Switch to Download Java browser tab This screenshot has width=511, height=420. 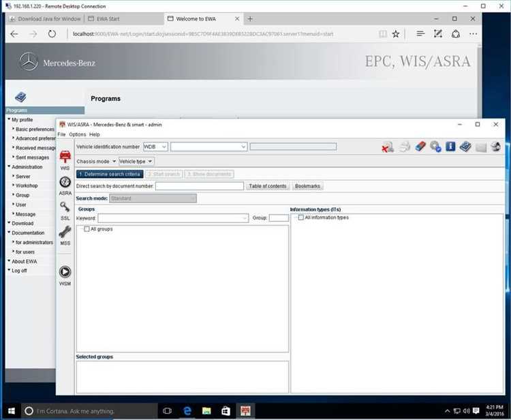click(45, 19)
